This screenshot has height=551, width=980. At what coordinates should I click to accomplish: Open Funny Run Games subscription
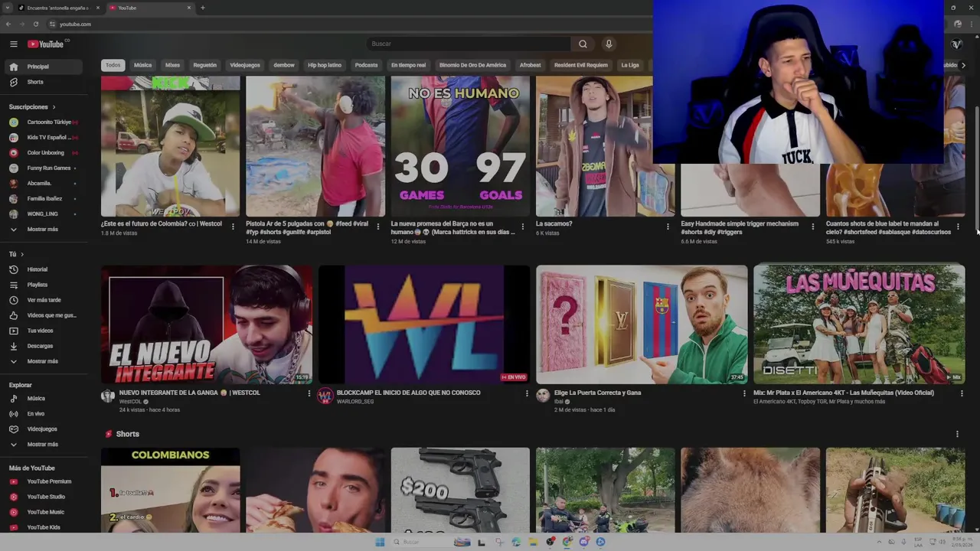click(44, 168)
